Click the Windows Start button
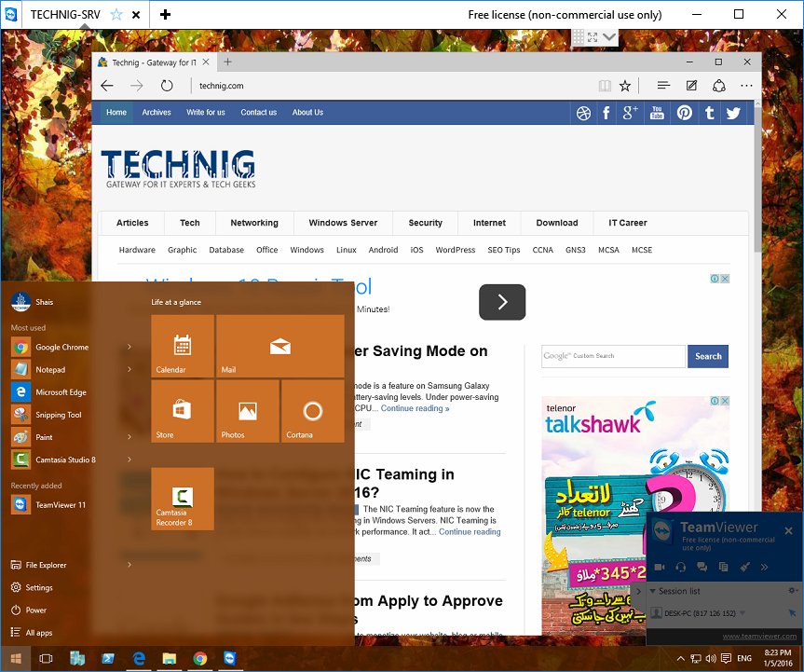This screenshot has width=804, height=672. pyautogui.click(x=16, y=659)
